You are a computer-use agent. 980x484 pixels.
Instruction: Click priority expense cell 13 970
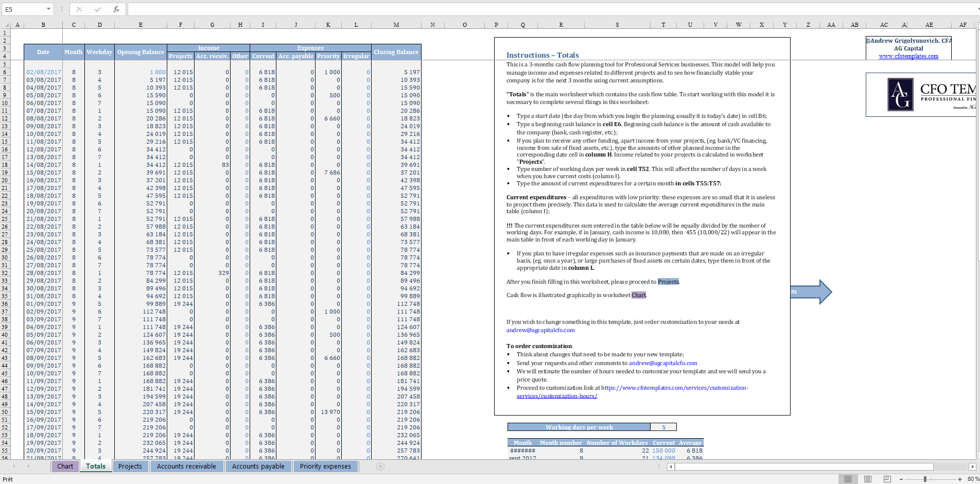click(328, 412)
